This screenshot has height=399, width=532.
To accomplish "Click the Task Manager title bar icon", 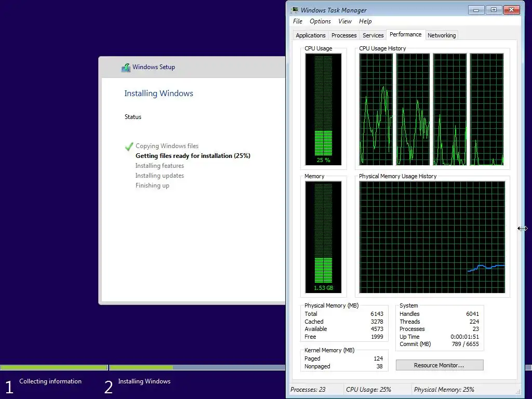I will 295,10.
